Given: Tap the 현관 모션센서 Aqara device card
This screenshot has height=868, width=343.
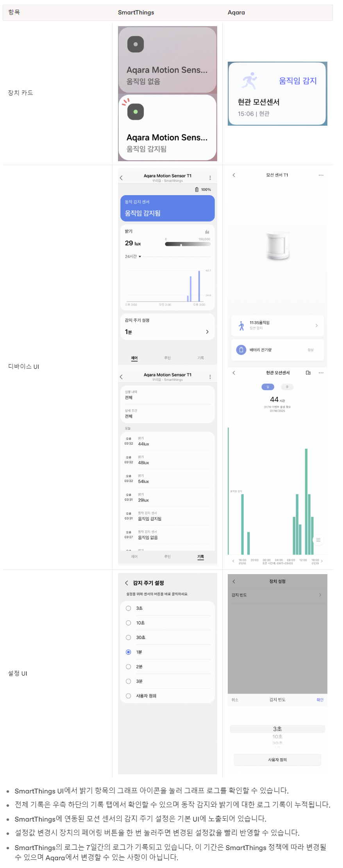Looking at the screenshot, I should tap(277, 94).
